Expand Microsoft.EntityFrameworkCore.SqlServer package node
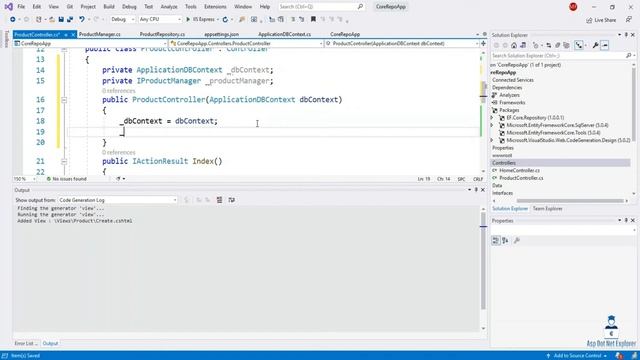 coord(492,125)
